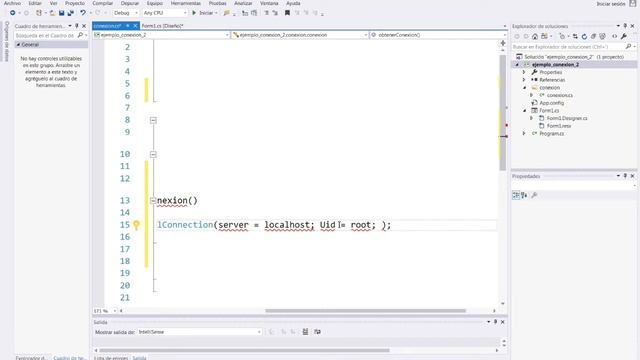Click the view code icon in Solution Explorer
The image size is (640, 360).
point(615,36)
